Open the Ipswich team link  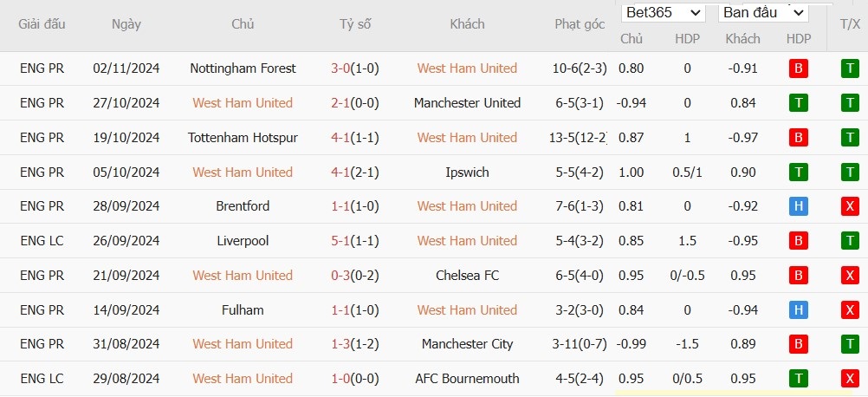point(467,172)
